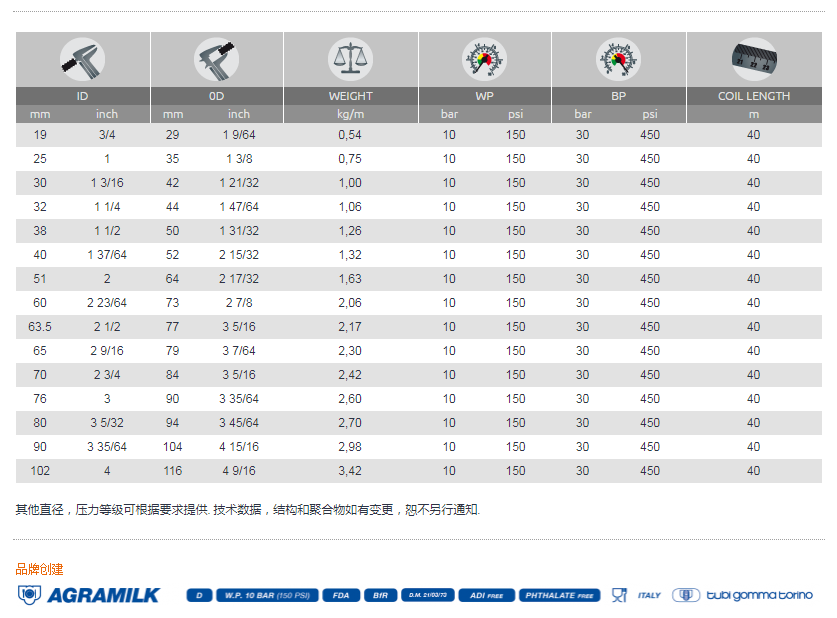The image size is (837, 618).
Task: Click the WEIGHT column header
Action: click(350, 96)
